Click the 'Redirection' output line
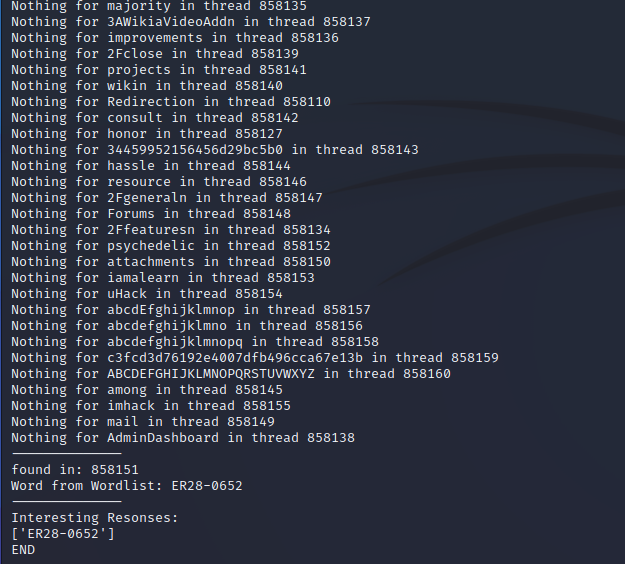 (170, 101)
